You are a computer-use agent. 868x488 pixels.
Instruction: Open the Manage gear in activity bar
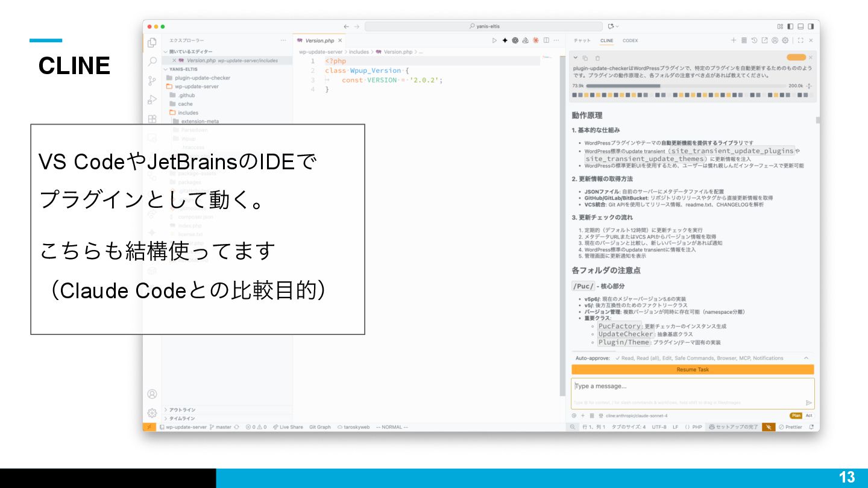[x=152, y=413]
